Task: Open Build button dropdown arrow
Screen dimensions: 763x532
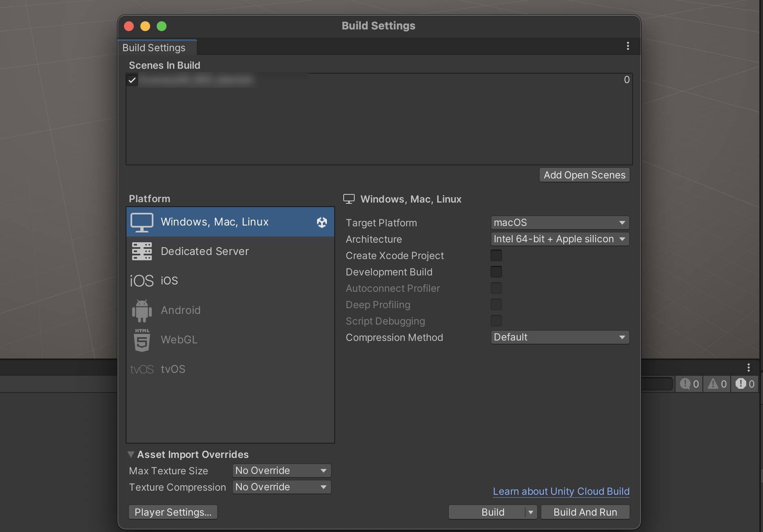Action: coord(531,512)
